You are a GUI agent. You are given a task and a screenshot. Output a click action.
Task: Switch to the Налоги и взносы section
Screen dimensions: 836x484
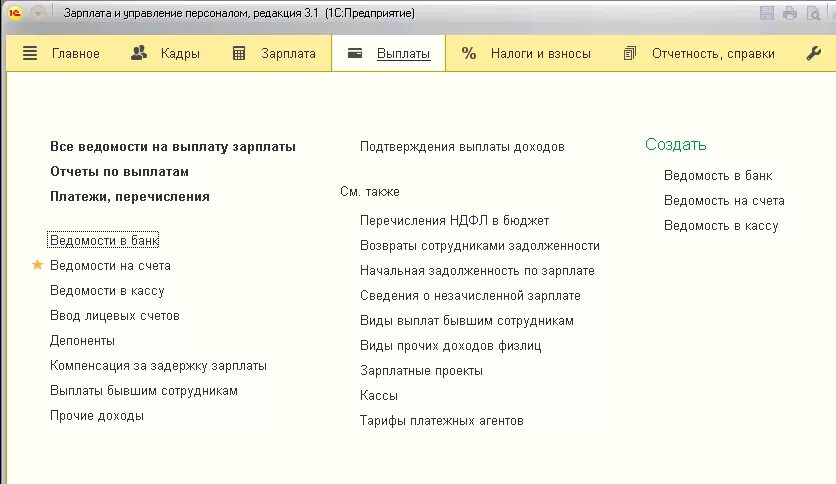coord(541,54)
